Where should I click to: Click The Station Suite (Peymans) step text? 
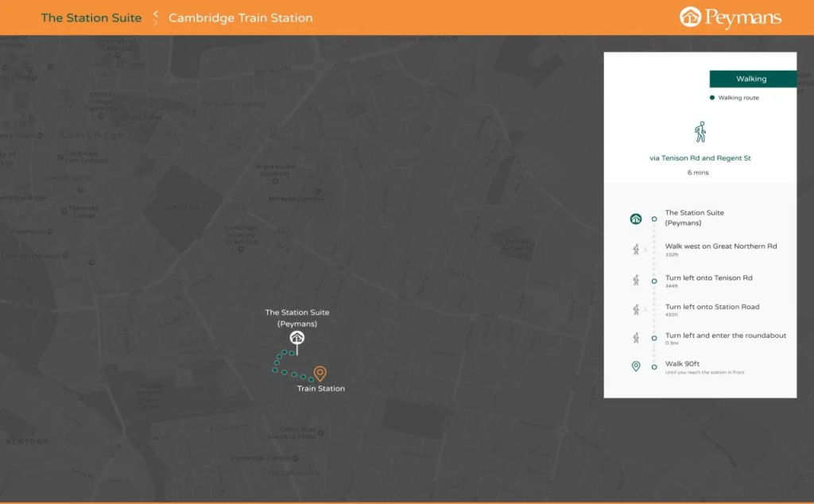click(x=694, y=218)
